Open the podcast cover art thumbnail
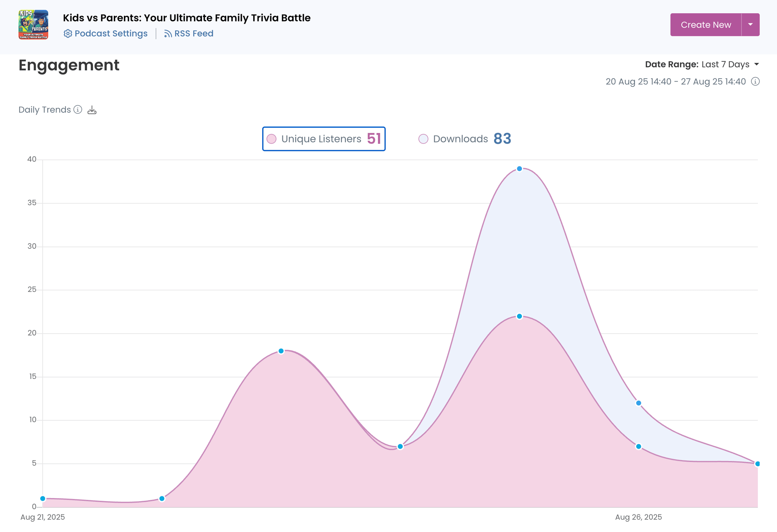Screen dimensions: 777x532 pyautogui.click(x=33, y=25)
